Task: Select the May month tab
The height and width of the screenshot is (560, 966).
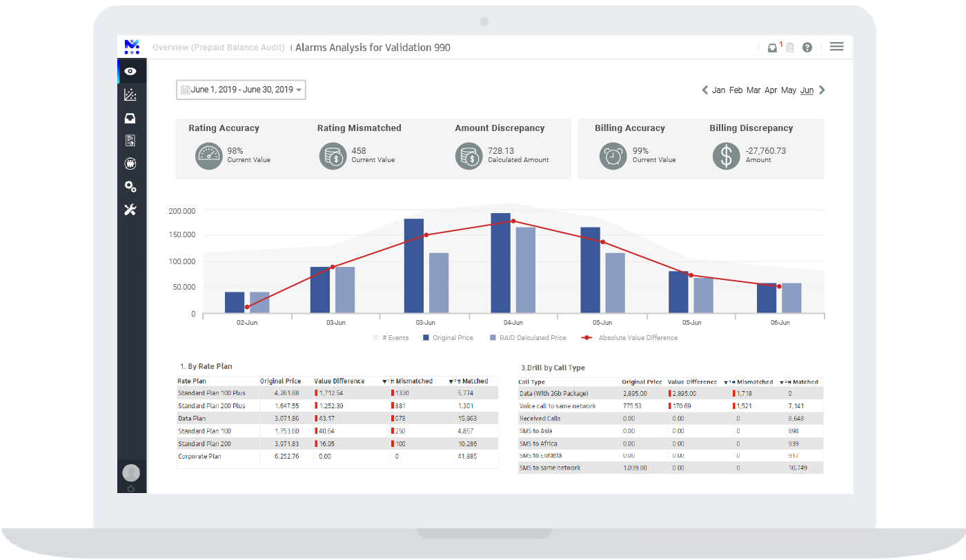Action: click(789, 90)
